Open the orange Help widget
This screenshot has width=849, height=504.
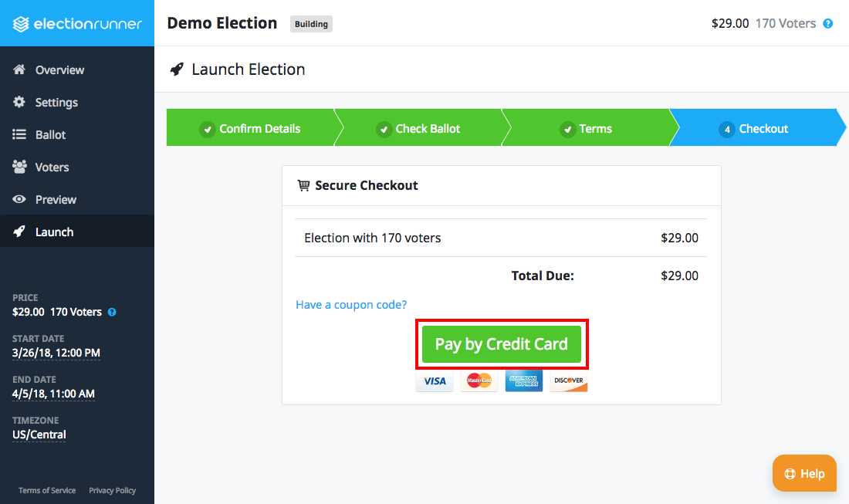click(804, 473)
